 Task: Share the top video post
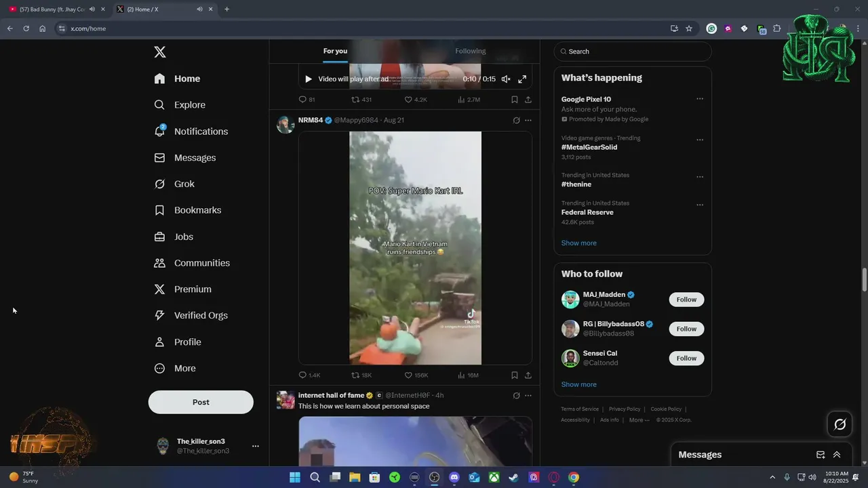[528, 100]
